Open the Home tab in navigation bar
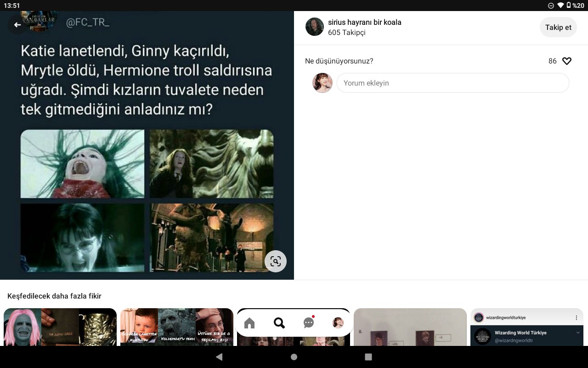Screen dimensions: 588x368 tap(249, 323)
